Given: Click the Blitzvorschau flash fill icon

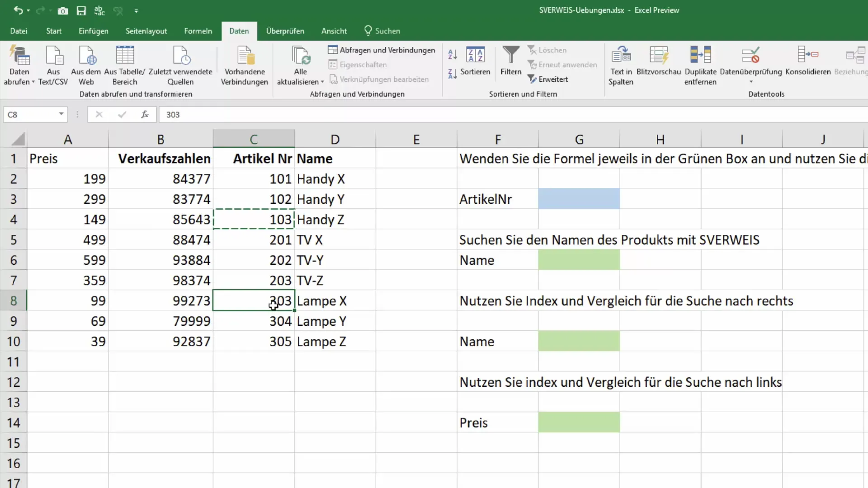Looking at the screenshot, I should coord(659,61).
